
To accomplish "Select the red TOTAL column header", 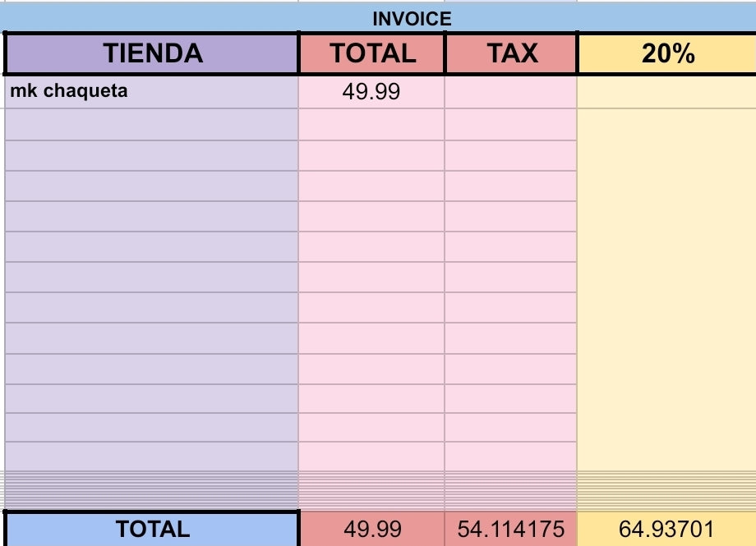I will pos(372,54).
